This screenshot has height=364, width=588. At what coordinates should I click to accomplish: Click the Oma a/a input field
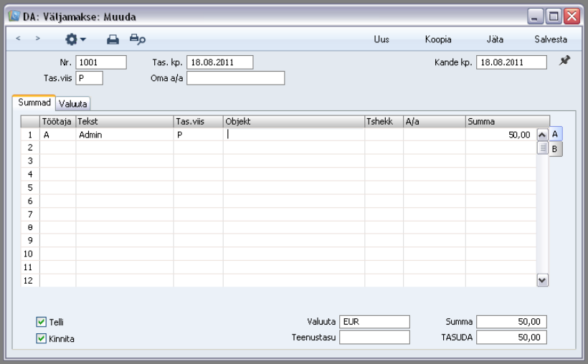click(235, 78)
